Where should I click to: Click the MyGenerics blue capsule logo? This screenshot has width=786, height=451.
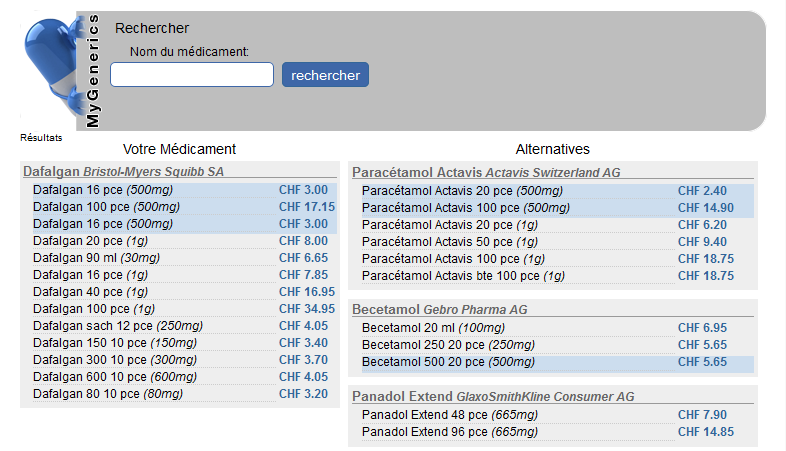(56, 66)
